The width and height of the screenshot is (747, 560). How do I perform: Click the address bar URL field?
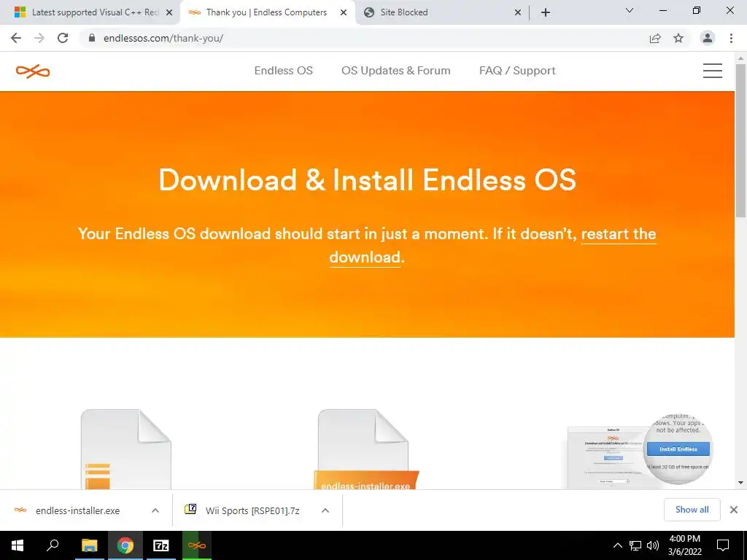coord(362,38)
